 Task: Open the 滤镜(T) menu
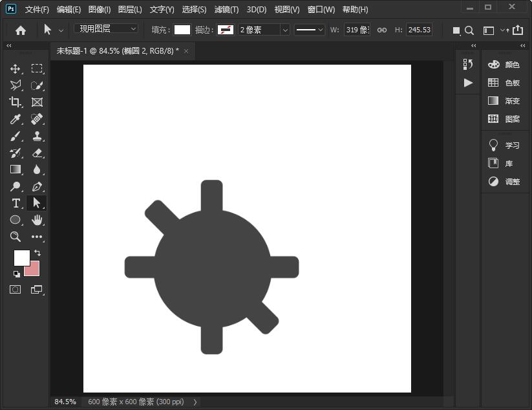coord(226,10)
